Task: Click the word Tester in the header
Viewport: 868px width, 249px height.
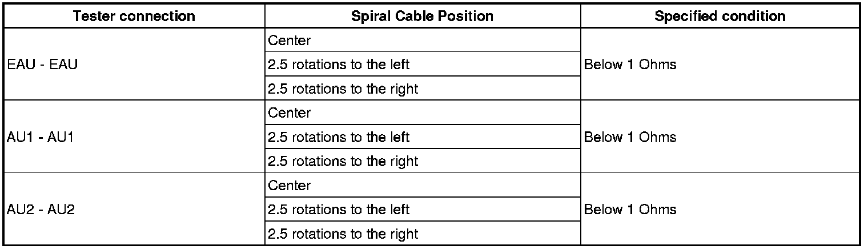Action: pos(93,16)
